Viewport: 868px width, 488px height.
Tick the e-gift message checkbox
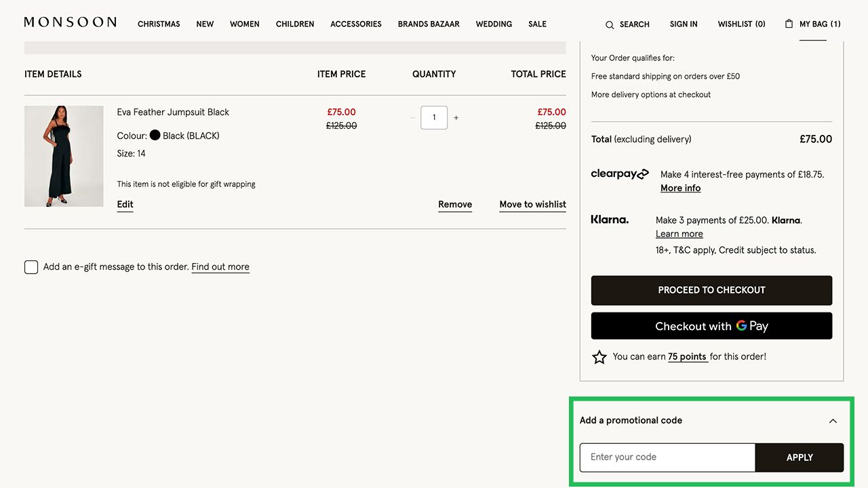[x=31, y=267]
